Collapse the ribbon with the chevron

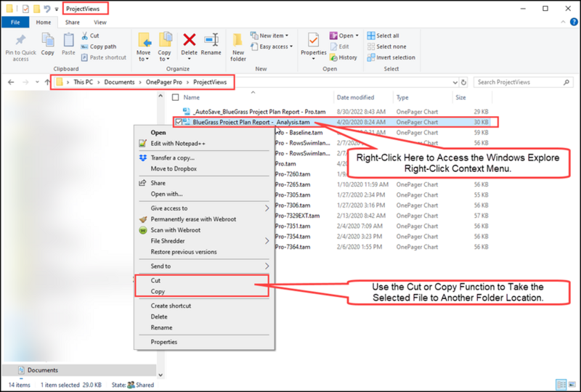(x=564, y=23)
